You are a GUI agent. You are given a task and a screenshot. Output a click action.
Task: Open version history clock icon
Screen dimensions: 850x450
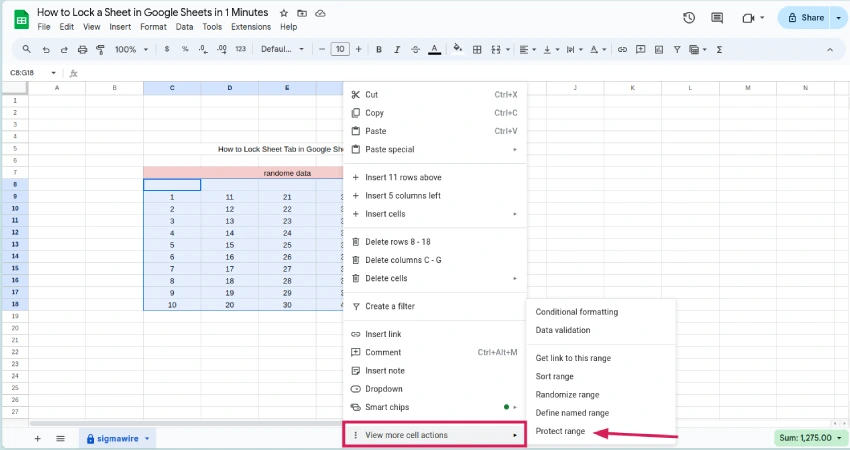(x=689, y=18)
